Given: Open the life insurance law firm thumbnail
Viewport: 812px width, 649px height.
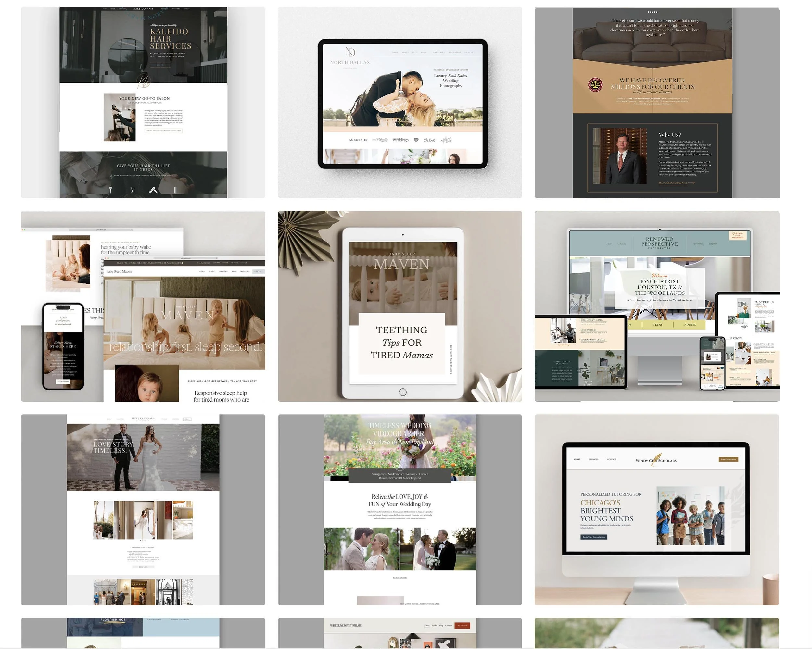Looking at the screenshot, I should point(657,102).
